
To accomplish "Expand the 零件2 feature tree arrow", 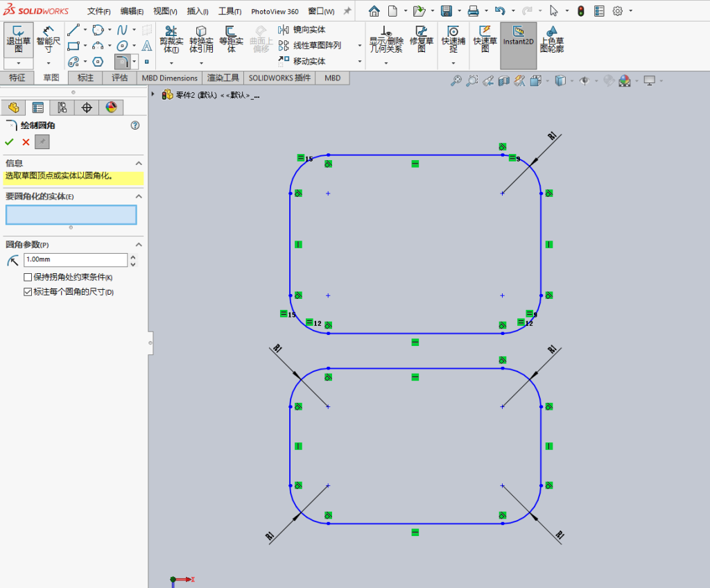I will click(x=153, y=94).
